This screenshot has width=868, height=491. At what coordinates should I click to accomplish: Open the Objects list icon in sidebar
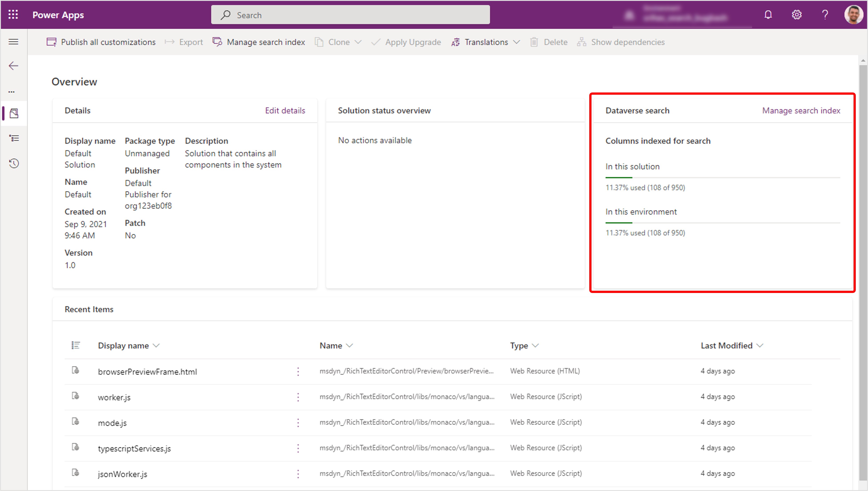pos(14,138)
